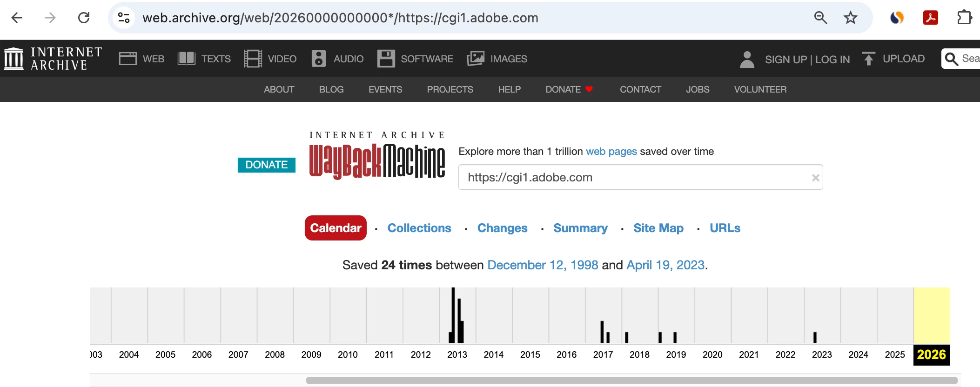Click the Internet Archive logo
This screenshot has width=980, height=387.
53,59
